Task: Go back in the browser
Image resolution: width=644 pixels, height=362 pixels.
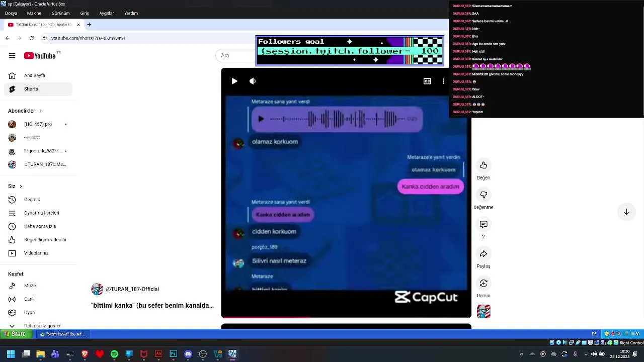Action: (7, 38)
